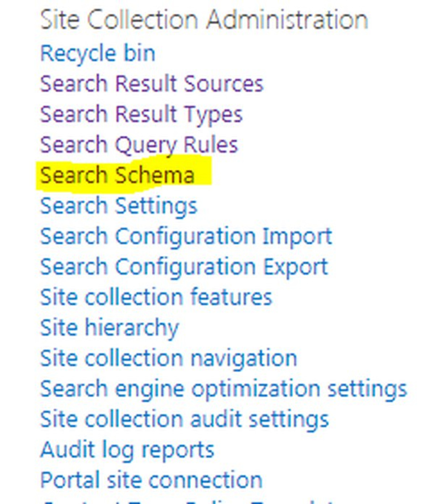Open Site collection navigation
This screenshot has height=504, width=434.
pos(169,356)
